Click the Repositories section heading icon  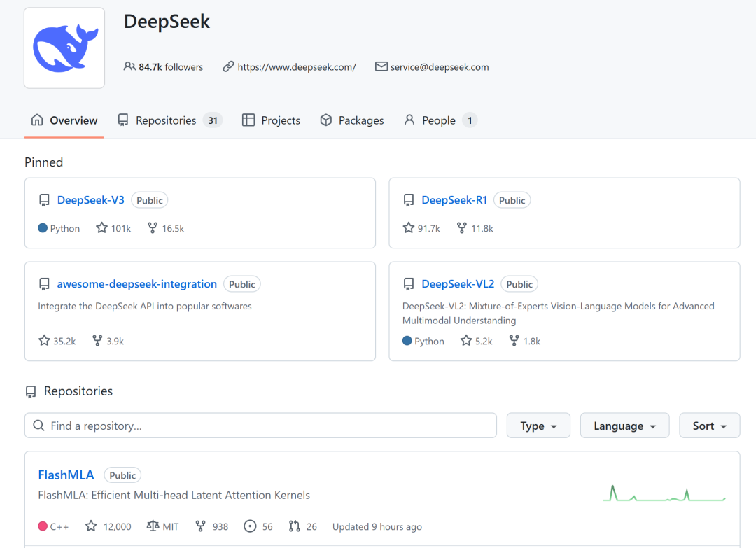[31, 391]
